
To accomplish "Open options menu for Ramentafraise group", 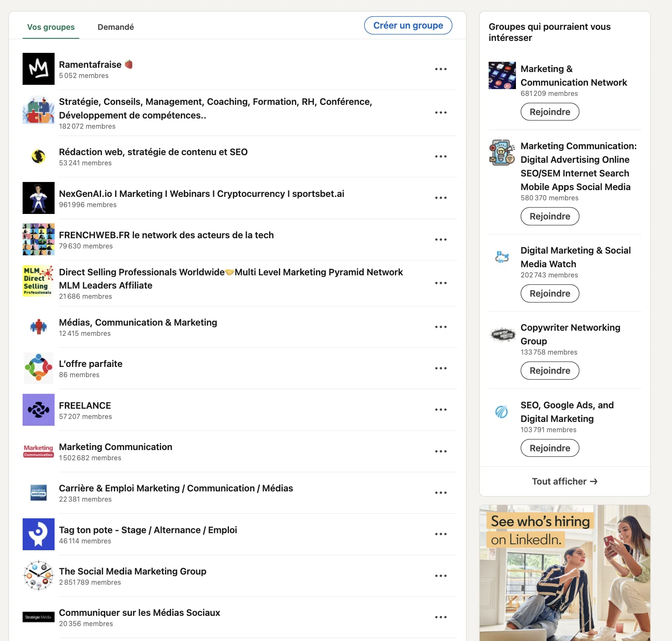I will pos(441,69).
